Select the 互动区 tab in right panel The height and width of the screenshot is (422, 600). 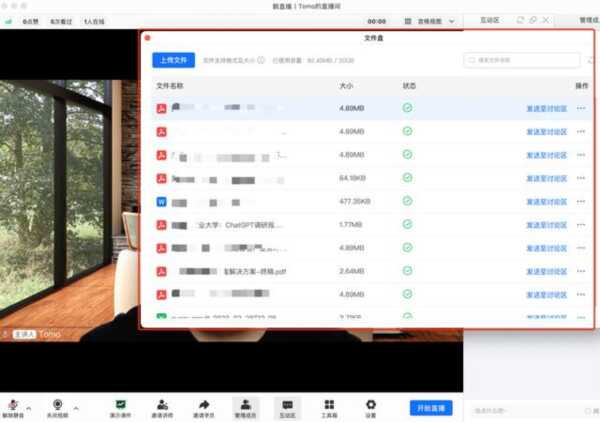click(x=490, y=20)
